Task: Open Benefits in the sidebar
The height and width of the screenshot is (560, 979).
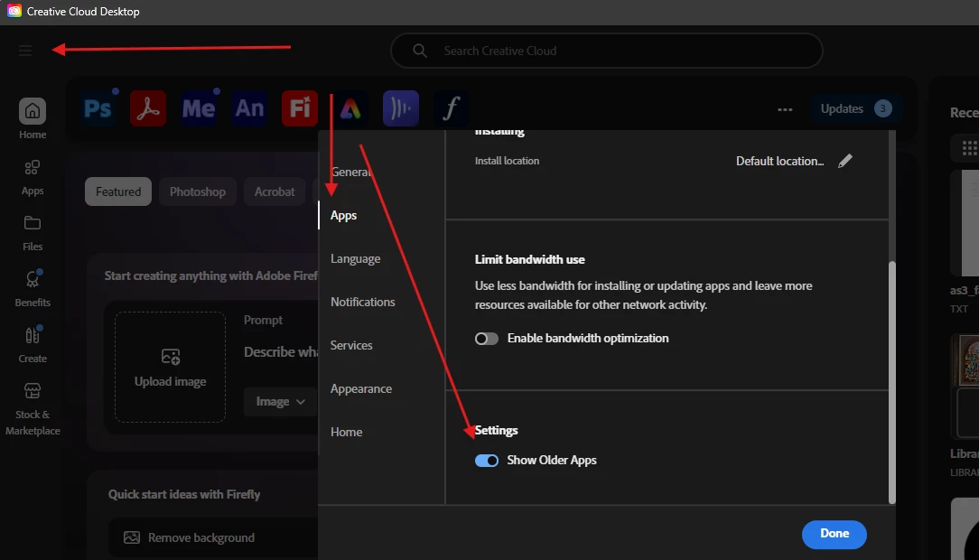Action: point(33,288)
